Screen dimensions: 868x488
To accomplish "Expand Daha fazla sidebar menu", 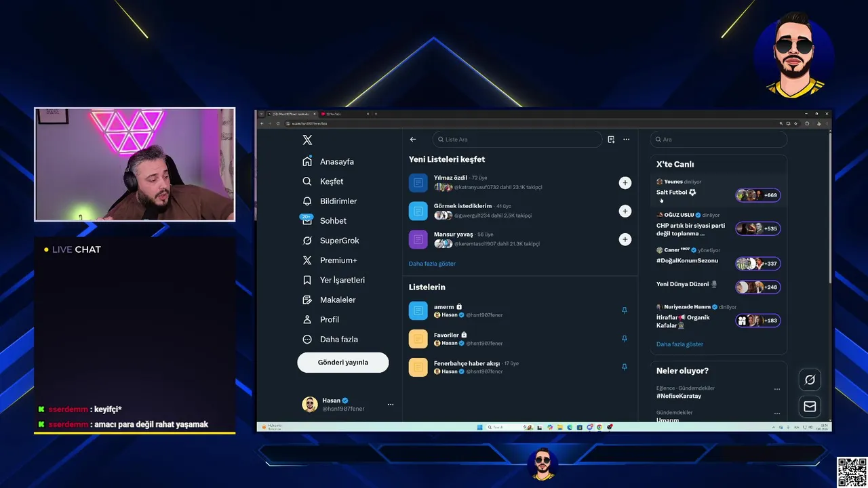I will click(x=330, y=339).
